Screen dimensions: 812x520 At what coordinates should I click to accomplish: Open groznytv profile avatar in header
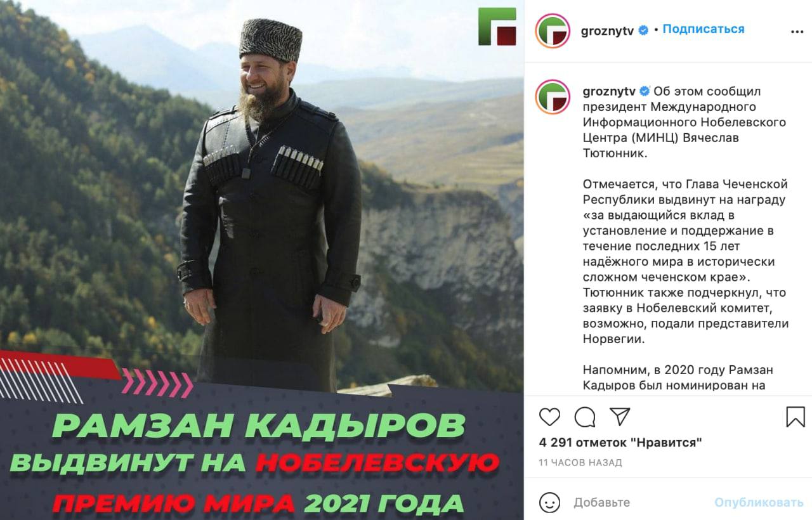tap(553, 30)
